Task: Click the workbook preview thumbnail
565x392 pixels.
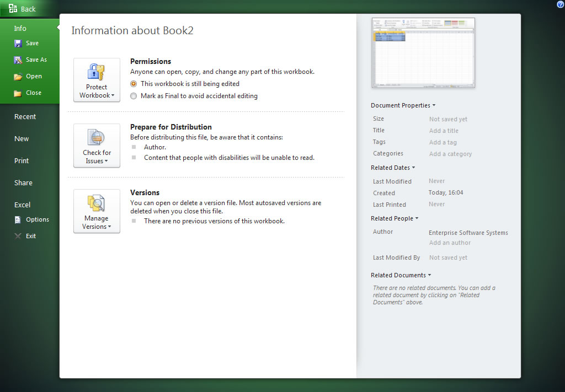Action: pyautogui.click(x=423, y=52)
